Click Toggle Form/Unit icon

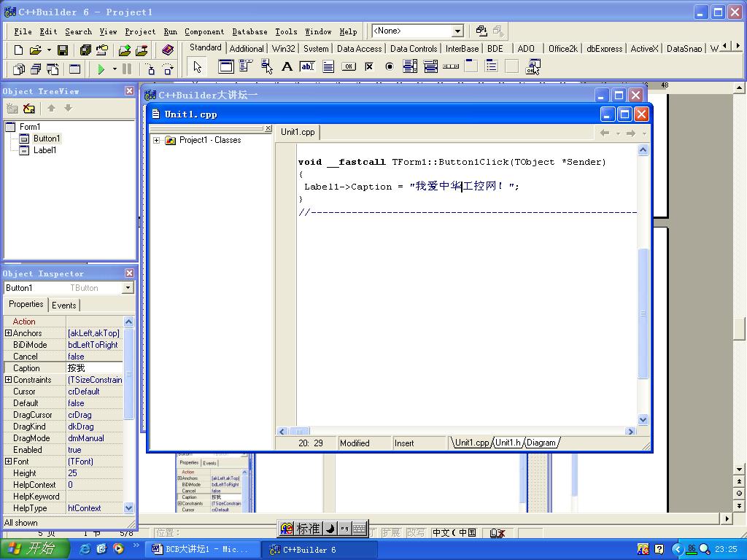coord(53,69)
